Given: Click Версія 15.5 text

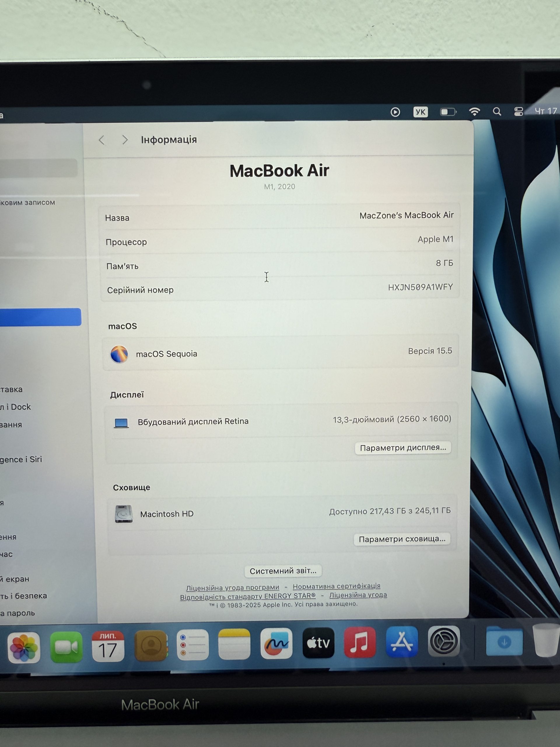Looking at the screenshot, I should tap(430, 351).
